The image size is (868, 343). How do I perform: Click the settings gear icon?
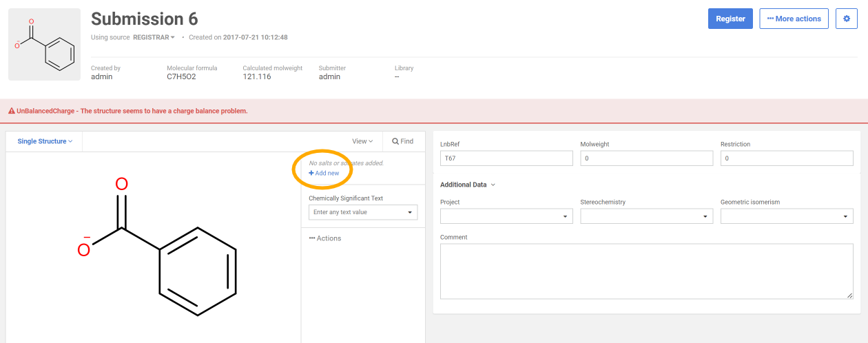pyautogui.click(x=846, y=19)
